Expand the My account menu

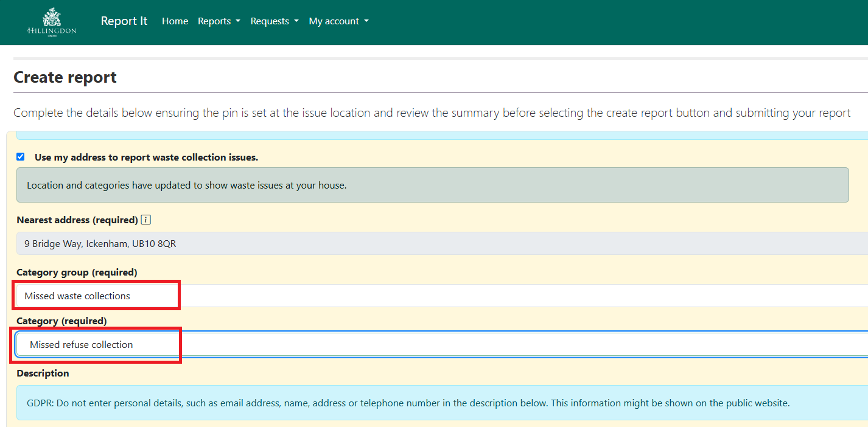pos(339,21)
